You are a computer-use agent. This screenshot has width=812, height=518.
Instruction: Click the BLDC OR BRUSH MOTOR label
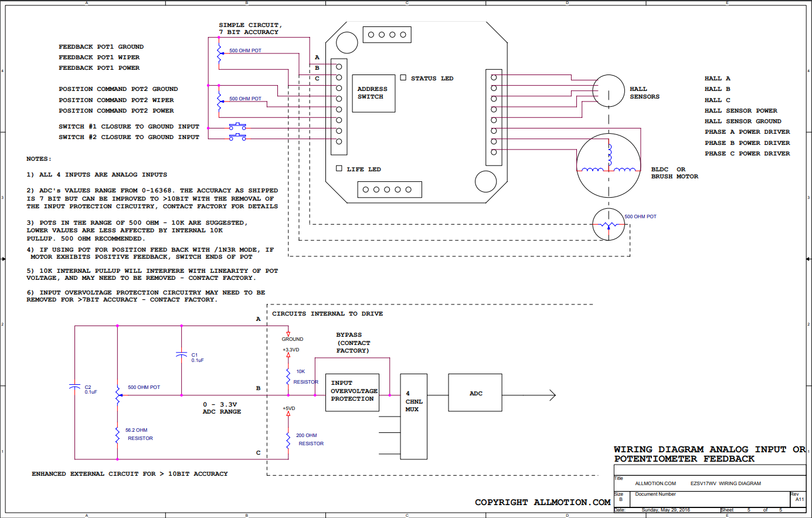click(x=675, y=172)
